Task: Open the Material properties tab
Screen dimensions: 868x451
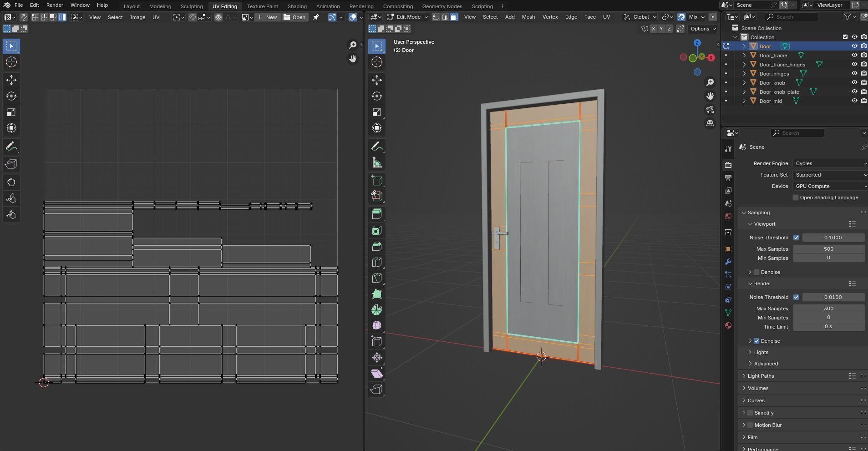Action: 728,325
